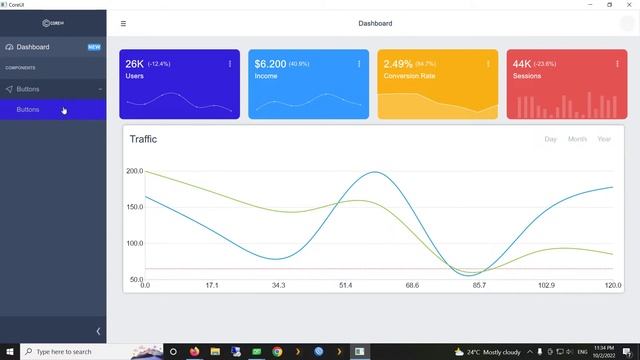Screen dimensions: 640x360
Task: Click the green app icon in taskbar
Action: (256, 351)
